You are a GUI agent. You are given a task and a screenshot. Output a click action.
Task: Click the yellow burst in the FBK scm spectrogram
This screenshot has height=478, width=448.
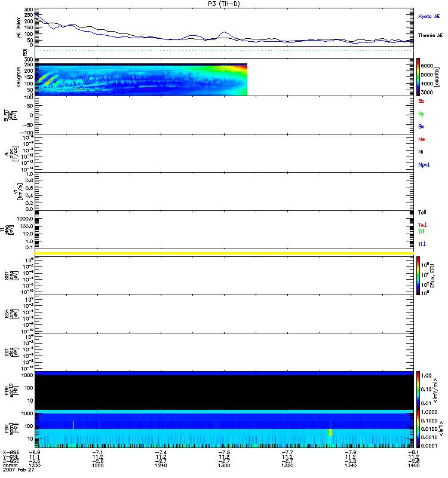[330, 433]
